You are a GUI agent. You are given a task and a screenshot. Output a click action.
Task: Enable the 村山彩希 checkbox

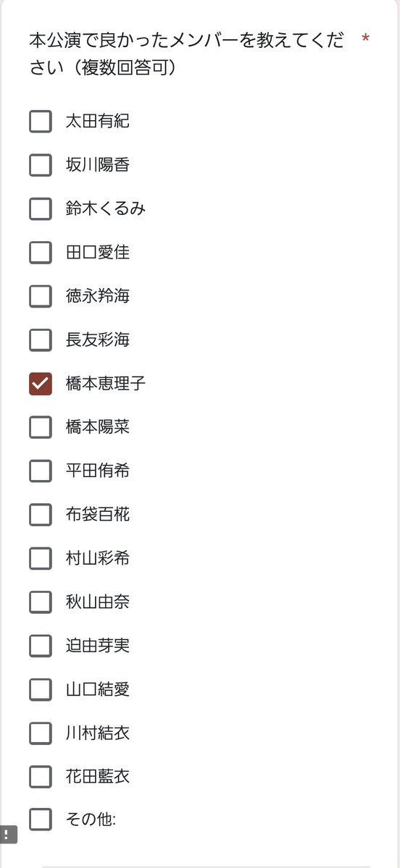click(x=41, y=559)
